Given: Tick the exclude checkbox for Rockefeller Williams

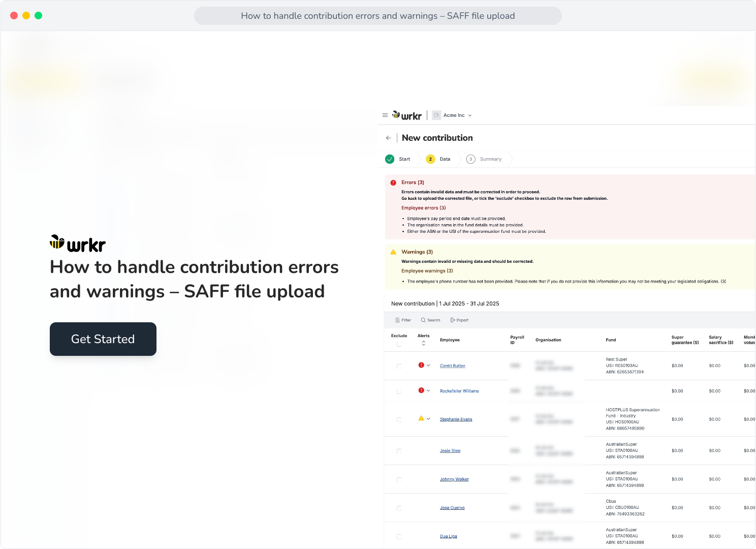Looking at the screenshot, I should 399,391.
